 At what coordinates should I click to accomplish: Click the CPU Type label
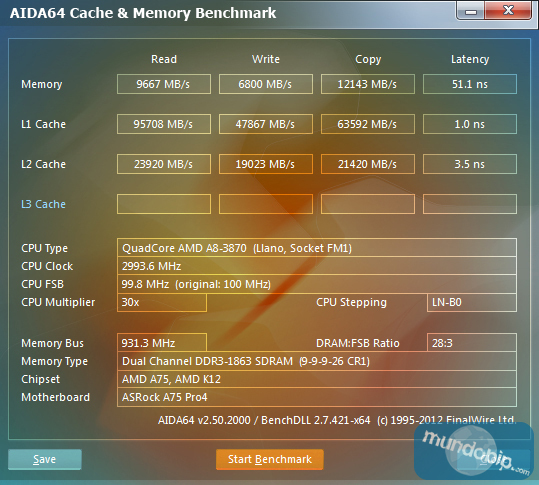click(x=44, y=248)
